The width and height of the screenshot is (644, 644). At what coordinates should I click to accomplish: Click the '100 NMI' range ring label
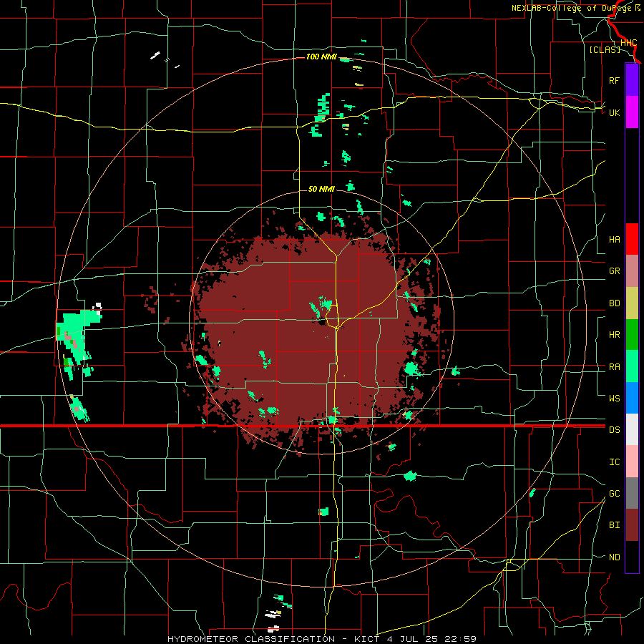click(321, 57)
